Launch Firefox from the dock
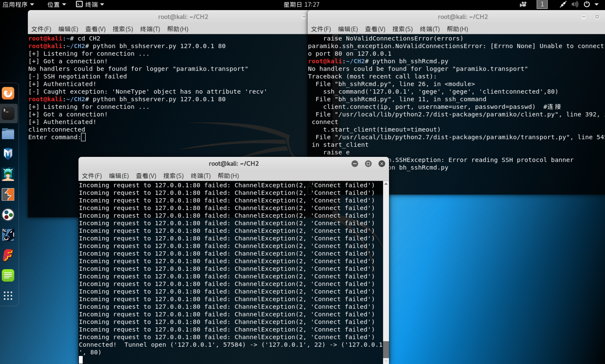This screenshot has height=364, width=605. point(8,93)
